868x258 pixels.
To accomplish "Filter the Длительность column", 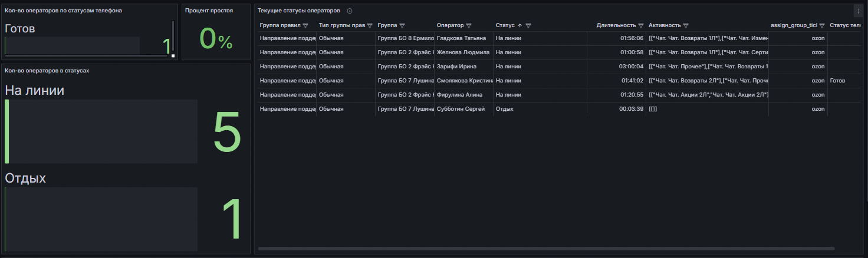I will point(640,26).
